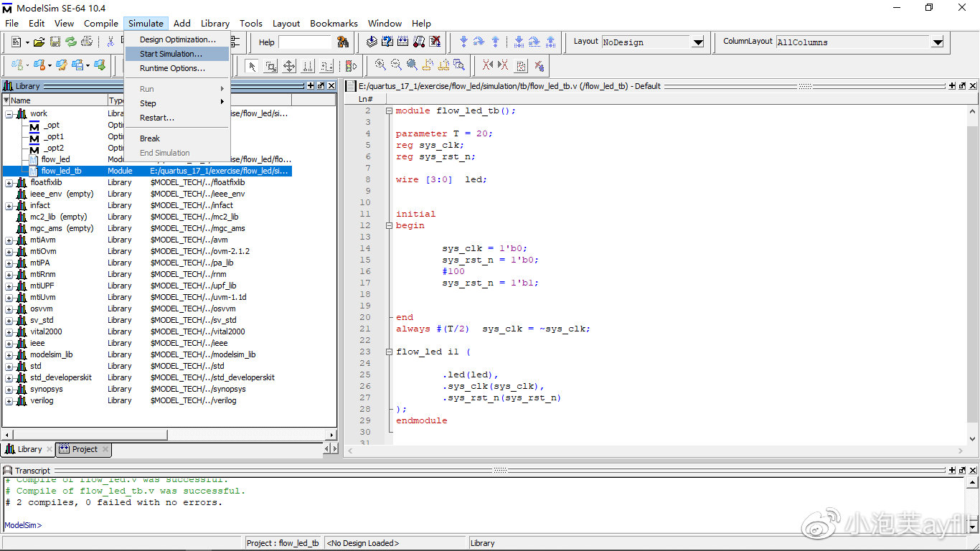Click the Zoom In magnifier icon
This screenshot has height=551, width=980.
[380, 65]
